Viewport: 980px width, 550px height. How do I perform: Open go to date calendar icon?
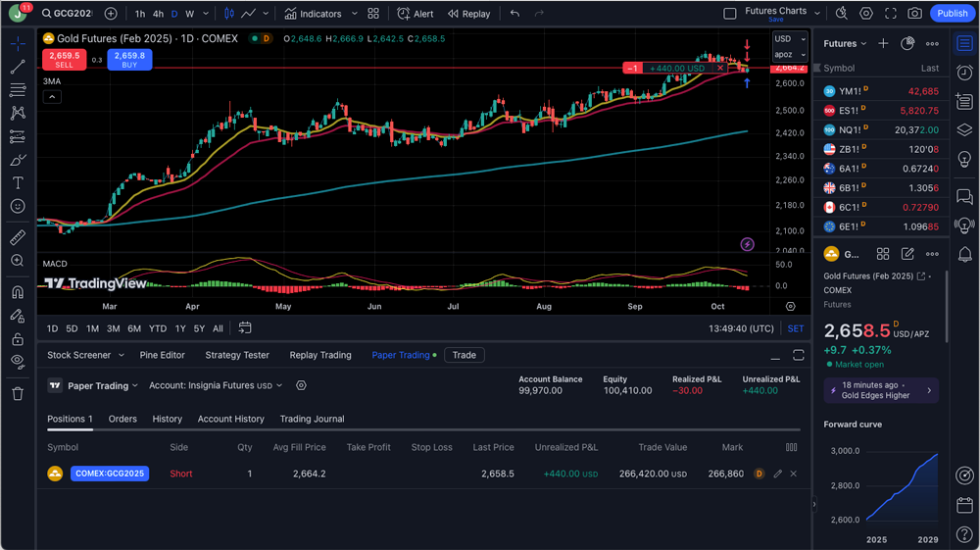tap(245, 328)
